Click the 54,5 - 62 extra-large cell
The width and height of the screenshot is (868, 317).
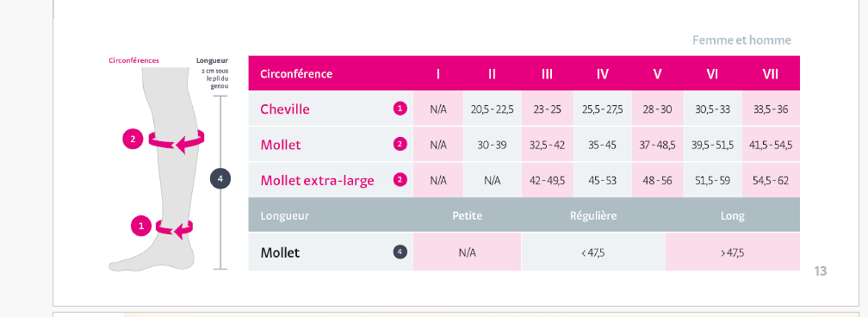point(771,181)
